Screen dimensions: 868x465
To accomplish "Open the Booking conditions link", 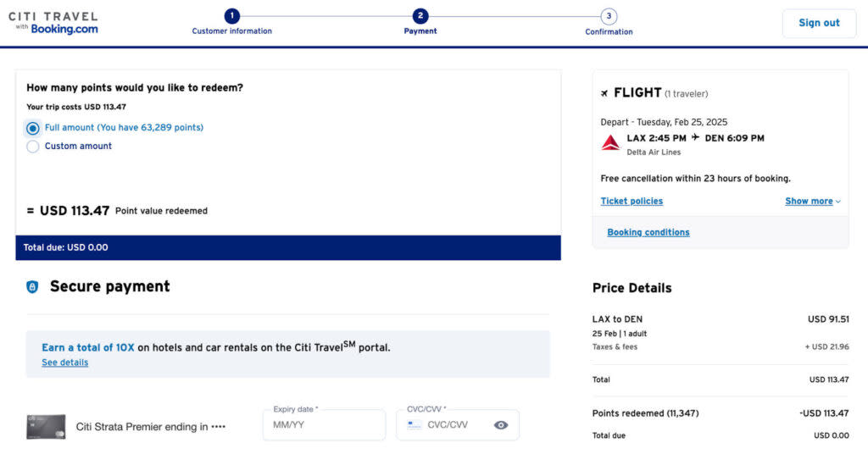I will coord(648,232).
